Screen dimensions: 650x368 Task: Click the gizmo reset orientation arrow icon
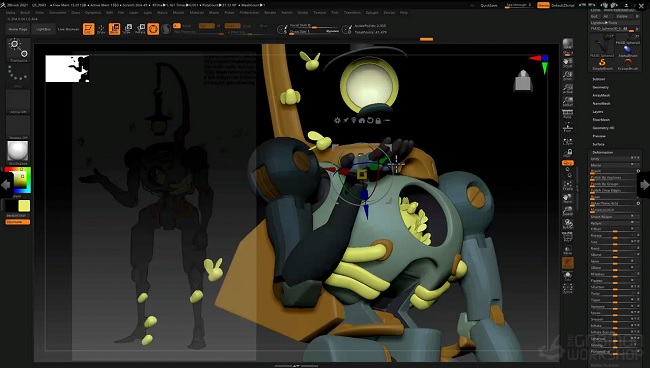pos(370,120)
